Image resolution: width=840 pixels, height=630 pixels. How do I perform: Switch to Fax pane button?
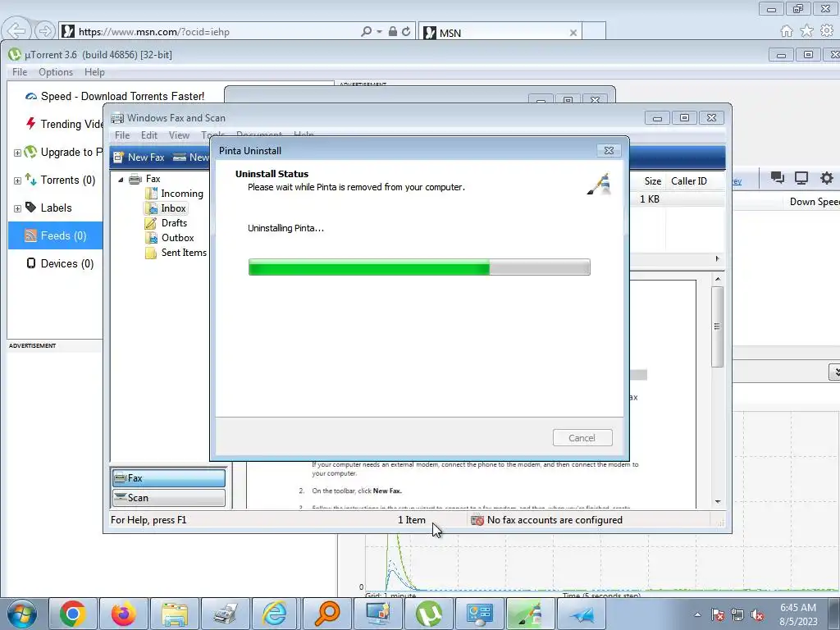[169, 478]
